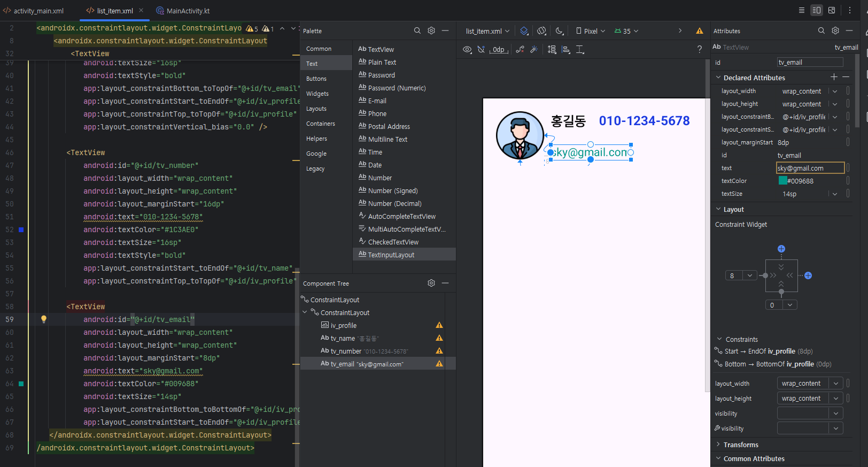
Task: Switch to Split view mode icon
Action: tap(817, 10)
